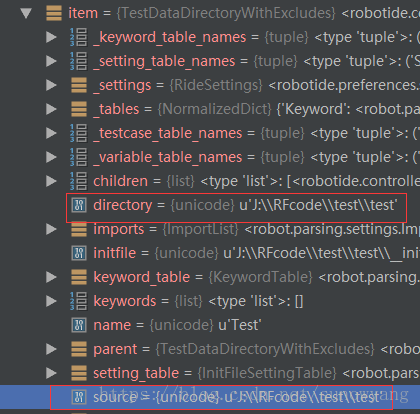This screenshot has height=414, width=420.
Task: Select the name variable label
Action: coord(112,325)
